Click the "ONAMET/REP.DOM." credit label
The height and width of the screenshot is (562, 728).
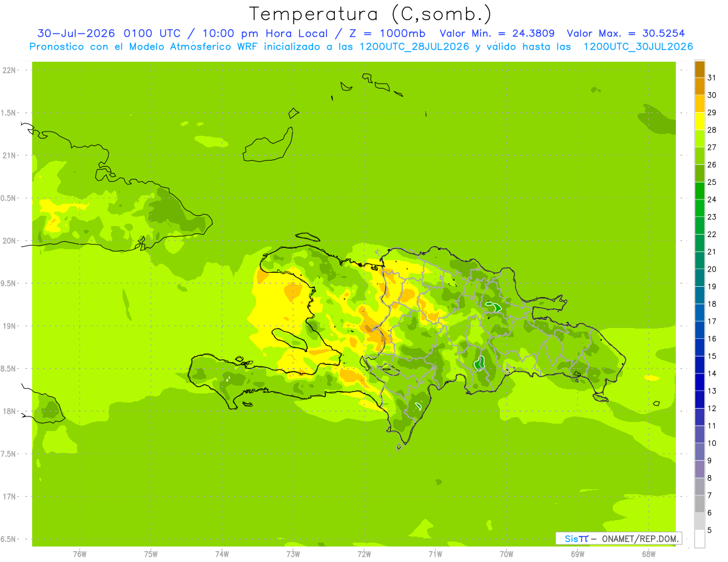(640, 538)
